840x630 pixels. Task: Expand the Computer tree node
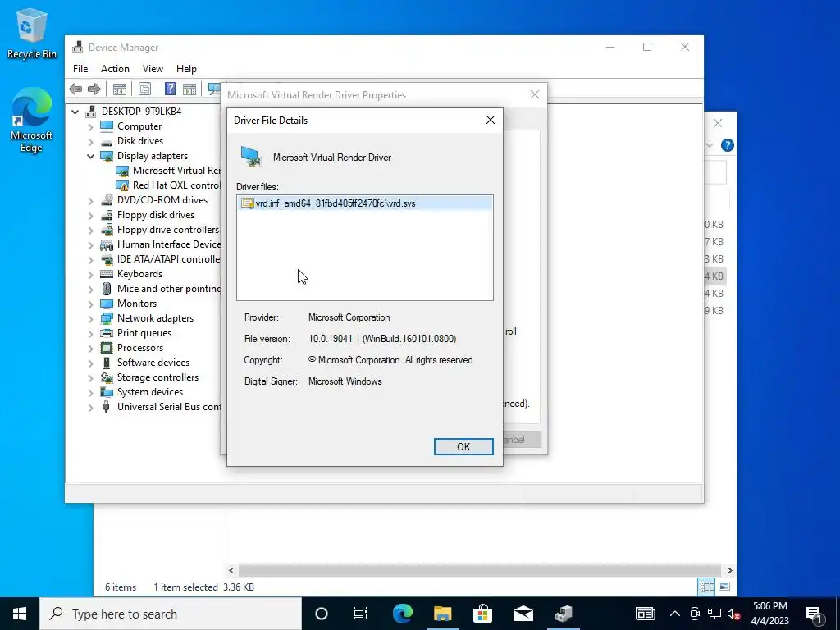[90, 127]
